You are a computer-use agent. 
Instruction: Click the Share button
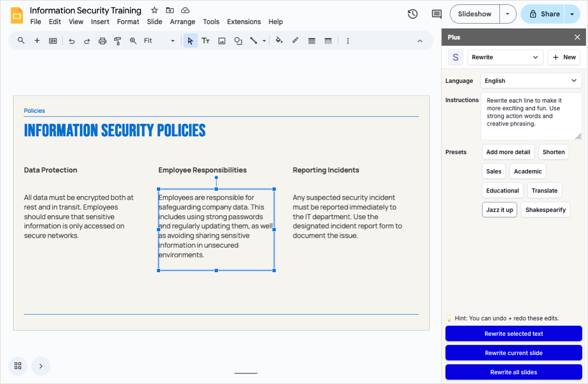click(543, 14)
